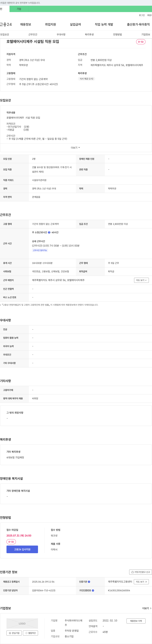Click 4대보험 가입예정 under 기타 복리후생
152x644 pixels.
pyautogui.click(x=15, y=457)
